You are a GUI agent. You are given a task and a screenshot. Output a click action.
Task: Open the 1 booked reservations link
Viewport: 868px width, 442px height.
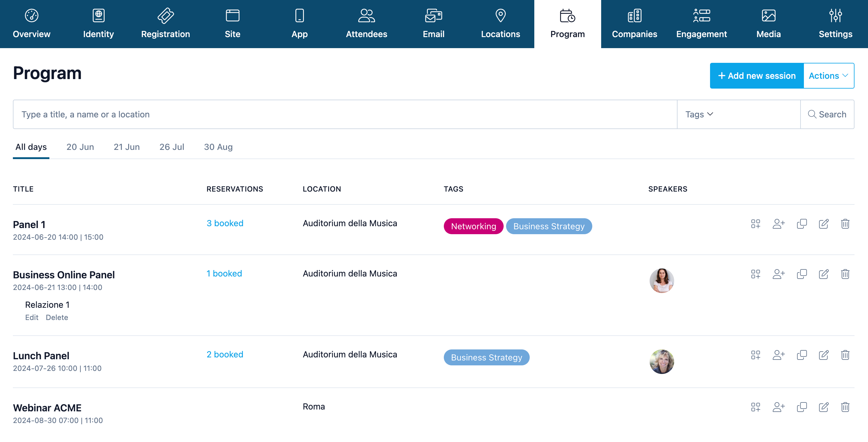pos(224,273)
